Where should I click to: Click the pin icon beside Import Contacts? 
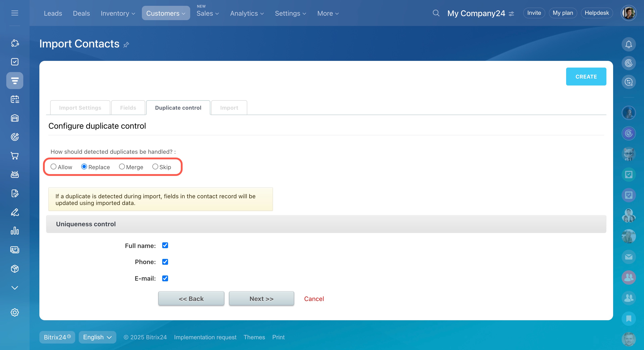click(126, 45)
